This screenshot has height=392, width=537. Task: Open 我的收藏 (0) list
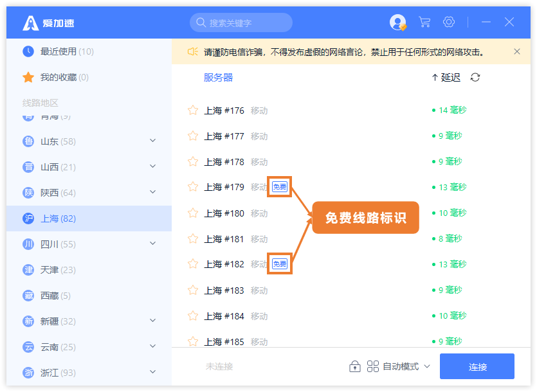tap(64, 77)
